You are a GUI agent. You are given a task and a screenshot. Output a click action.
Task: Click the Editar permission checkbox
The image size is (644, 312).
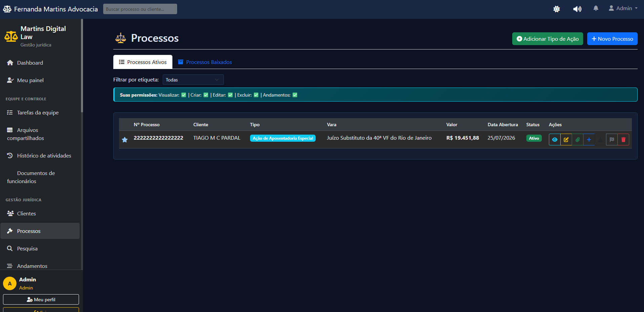[x=230, y=95]
